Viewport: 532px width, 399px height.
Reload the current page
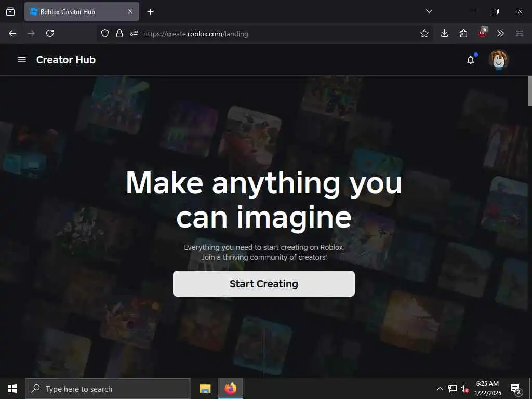tap(50, 33)
